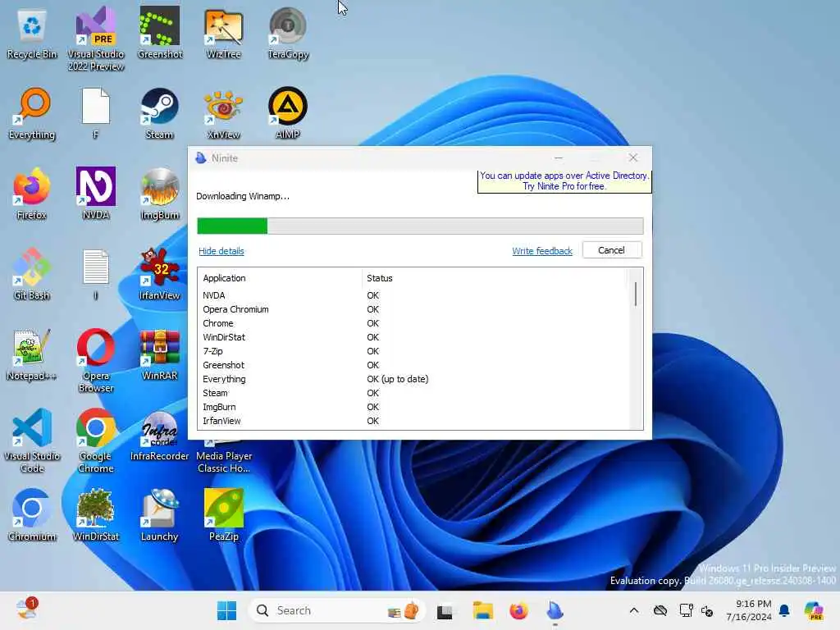Select the InfraRecorder desktop icon
Viewport: 840px width, 630px height.
[x=160, y=436]
